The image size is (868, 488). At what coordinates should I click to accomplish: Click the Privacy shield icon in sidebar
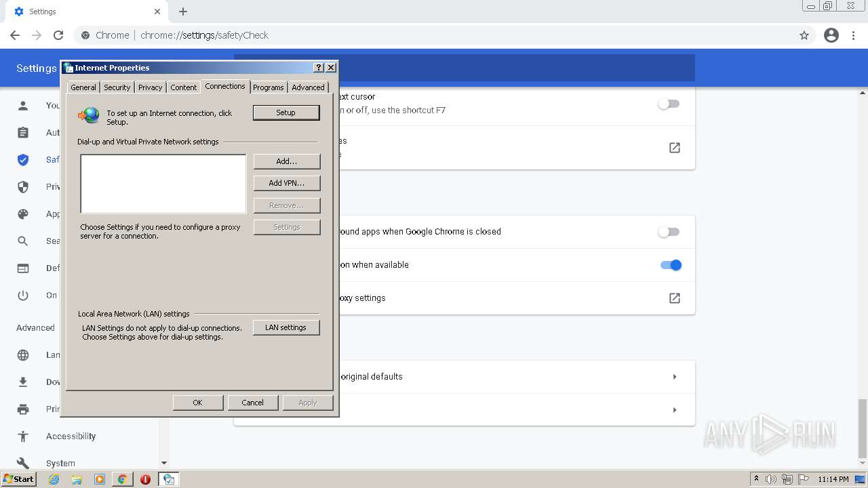[x=23, y=187]
